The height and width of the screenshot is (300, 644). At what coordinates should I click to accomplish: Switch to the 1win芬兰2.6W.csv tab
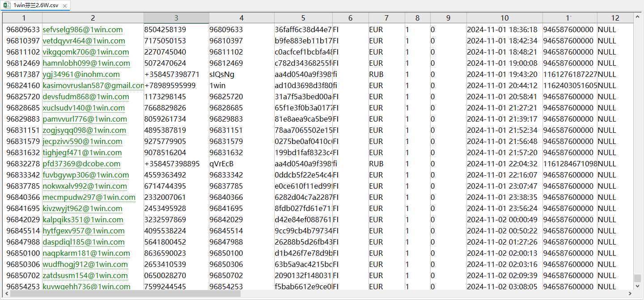pyautogui.click(x=35, y=6)
